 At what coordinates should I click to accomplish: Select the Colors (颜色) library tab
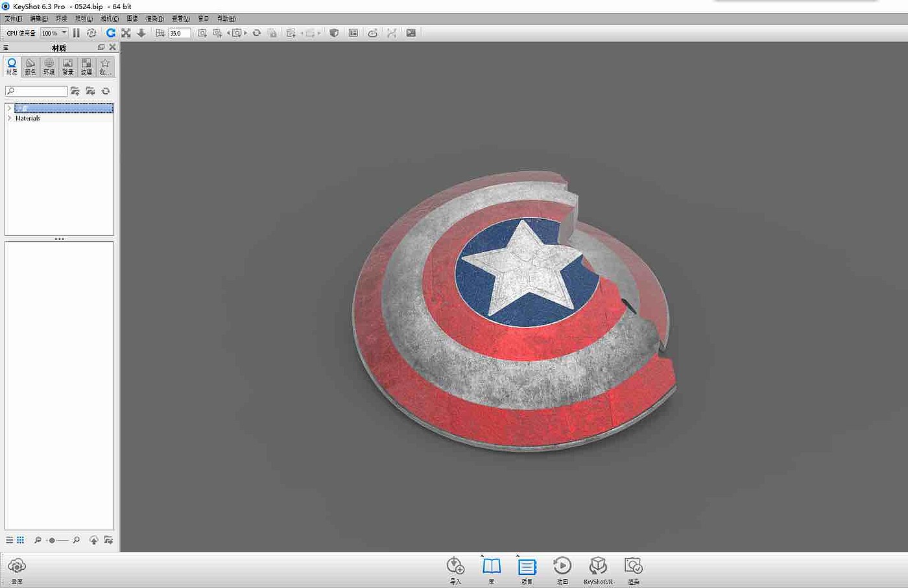click(x=30, y=66)
